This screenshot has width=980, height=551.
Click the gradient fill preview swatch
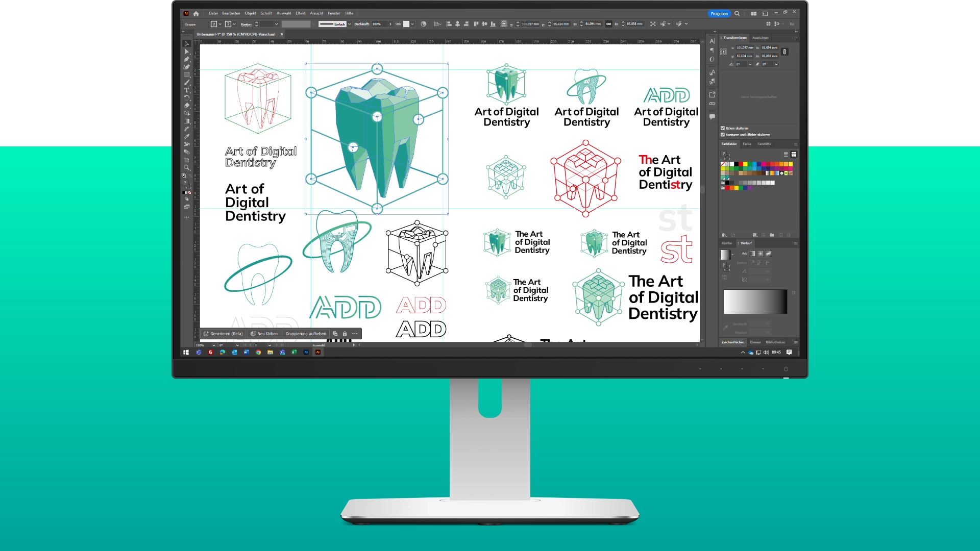click(x=725, y=255)
